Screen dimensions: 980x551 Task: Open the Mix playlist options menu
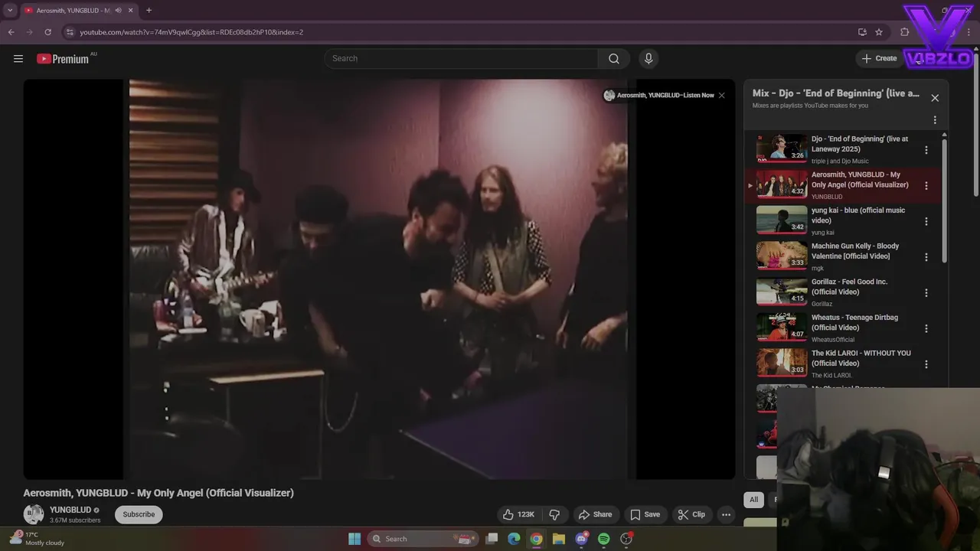pyautogui.click(x=935, y=120)
